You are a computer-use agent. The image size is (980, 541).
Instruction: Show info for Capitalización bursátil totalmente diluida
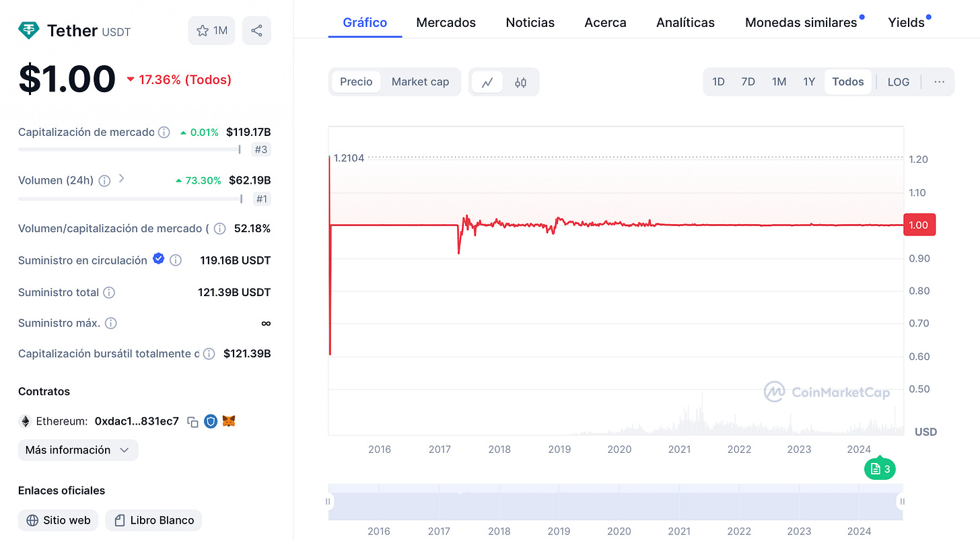(x=209, y=354)
